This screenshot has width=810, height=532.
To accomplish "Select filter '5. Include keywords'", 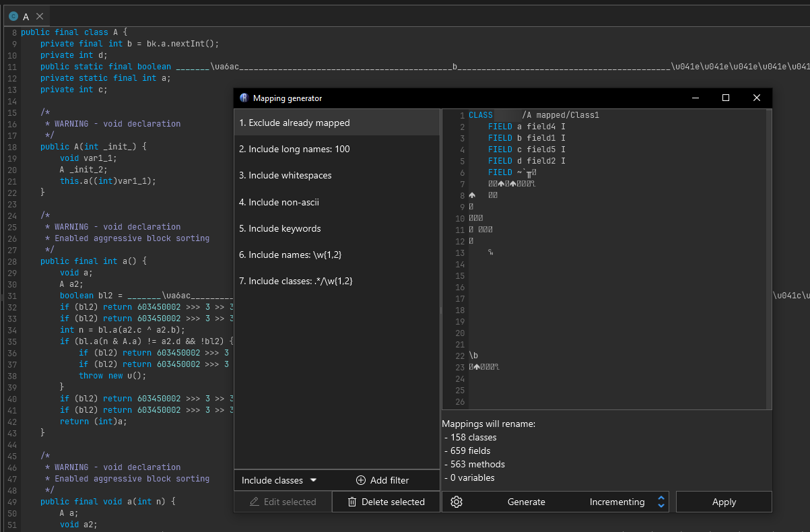I will [x=337, y=228].
